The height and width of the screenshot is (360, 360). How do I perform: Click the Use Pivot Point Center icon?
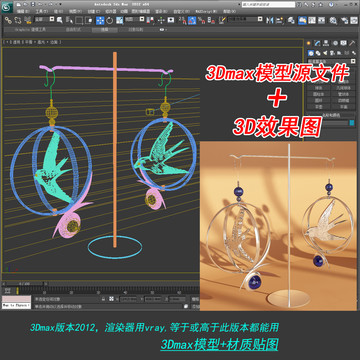point(151,20)
